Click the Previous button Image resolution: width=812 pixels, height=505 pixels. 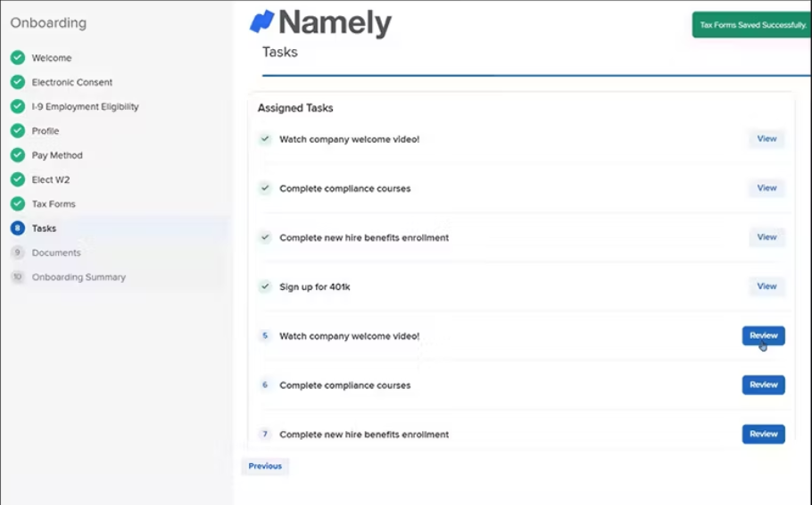(265, 466)
